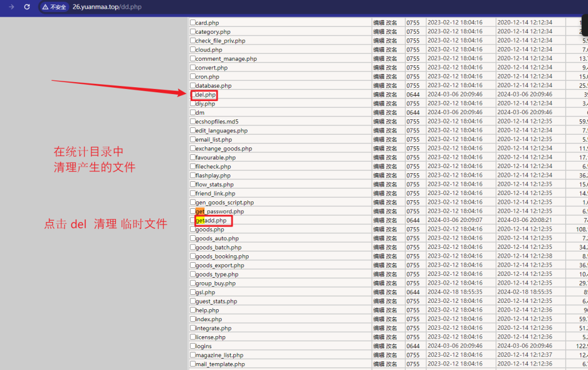The width and height of the screenshot is (588, 370).
Task: Reload the page with refresh icon
Action: click(x=26, y=7)
